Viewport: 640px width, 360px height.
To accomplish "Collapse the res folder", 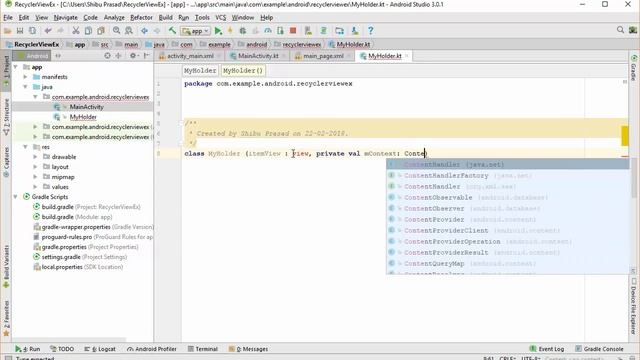I will click(25, 147).
